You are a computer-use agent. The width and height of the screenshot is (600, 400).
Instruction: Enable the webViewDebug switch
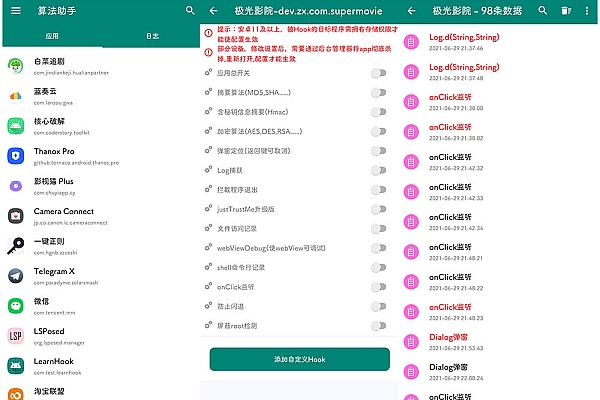379,248
